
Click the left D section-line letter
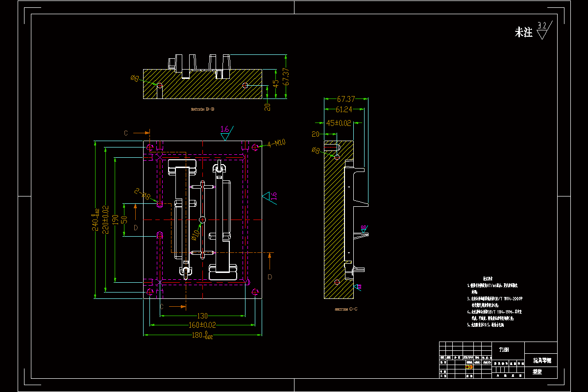[136, 228]
